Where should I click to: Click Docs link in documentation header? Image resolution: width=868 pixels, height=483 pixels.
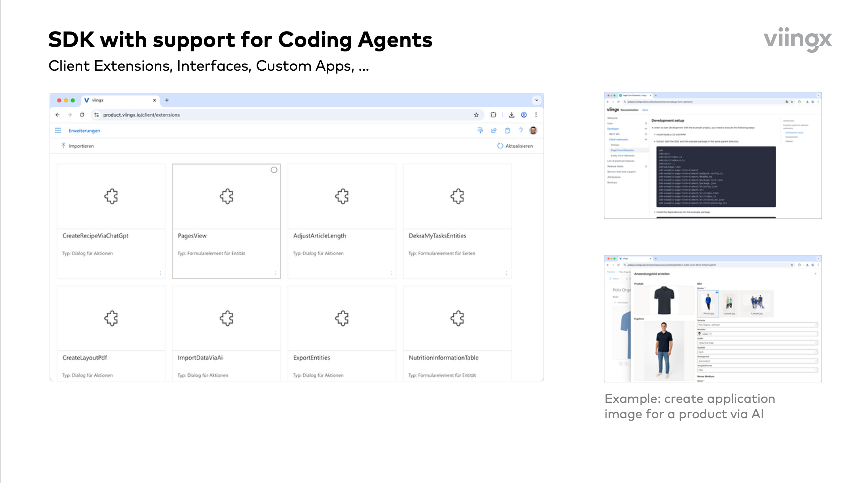pyautogui.click(x=645, y=110)
